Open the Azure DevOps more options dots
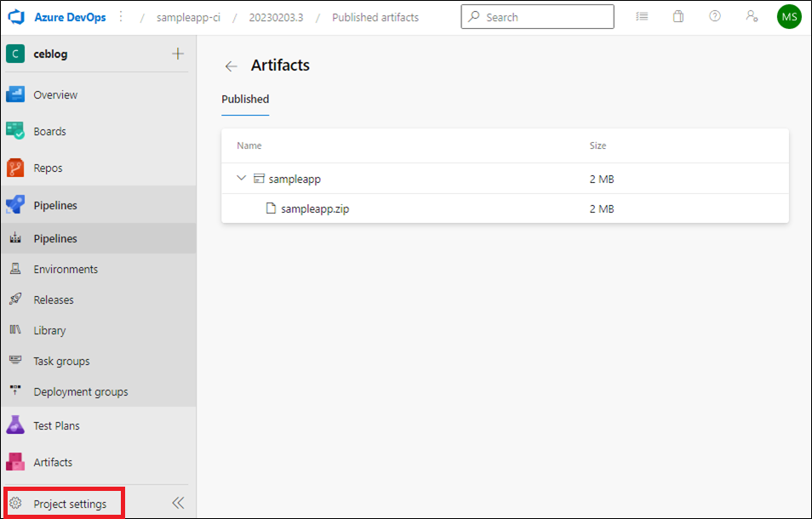 pos(121,17)
